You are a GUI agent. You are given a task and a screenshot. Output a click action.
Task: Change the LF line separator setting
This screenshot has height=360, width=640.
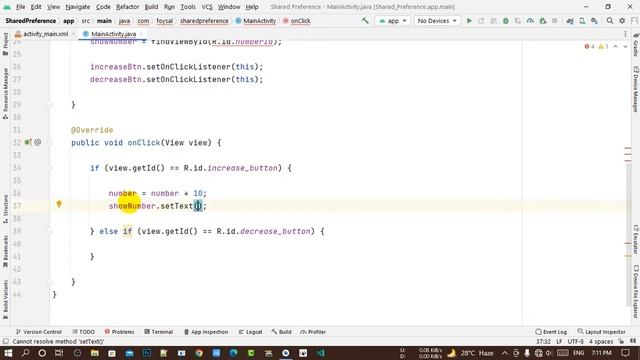(x=559, y=341)
